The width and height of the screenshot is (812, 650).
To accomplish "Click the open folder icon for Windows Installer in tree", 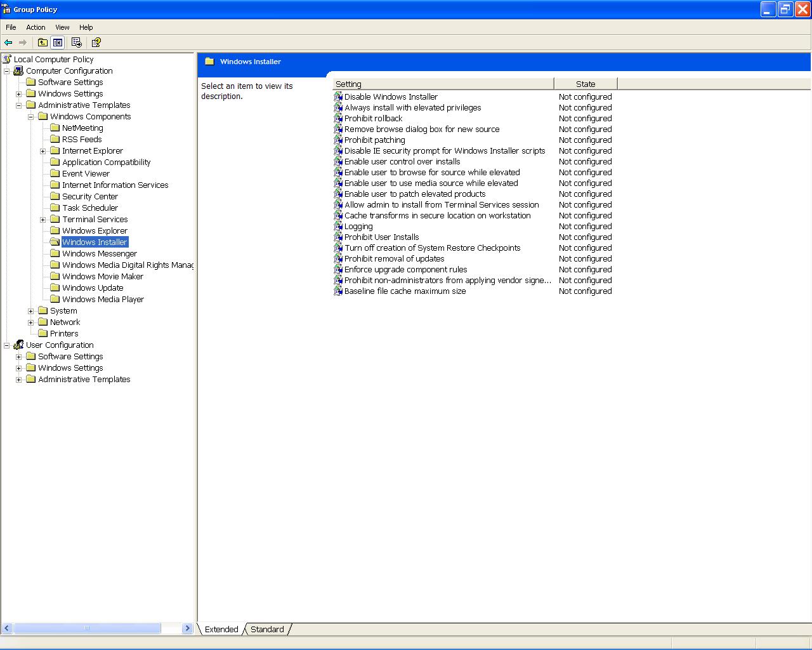I will pos(55,242).
